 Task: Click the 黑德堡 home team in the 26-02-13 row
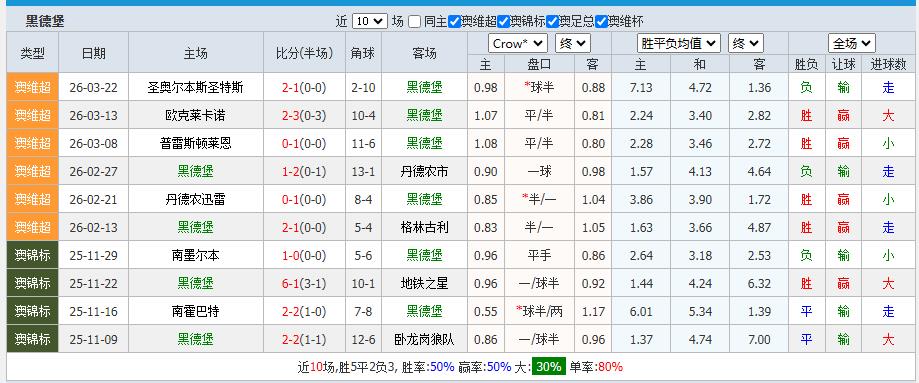[196, 227]
